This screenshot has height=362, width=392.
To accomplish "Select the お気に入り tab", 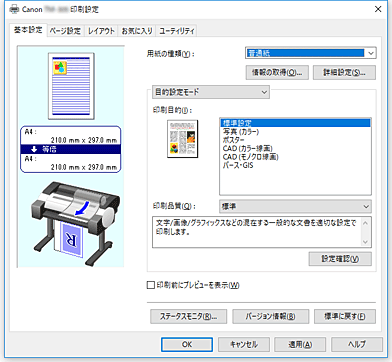I will point(137,31).
